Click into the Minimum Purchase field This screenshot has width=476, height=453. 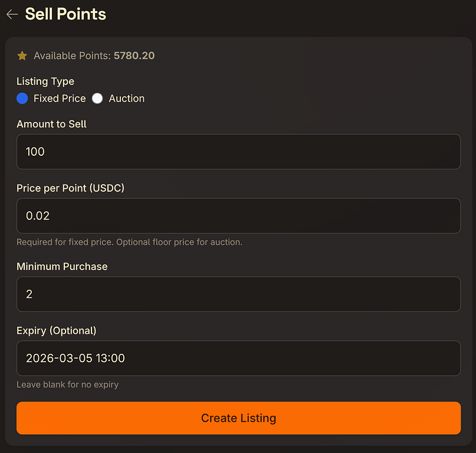[238, 294]
